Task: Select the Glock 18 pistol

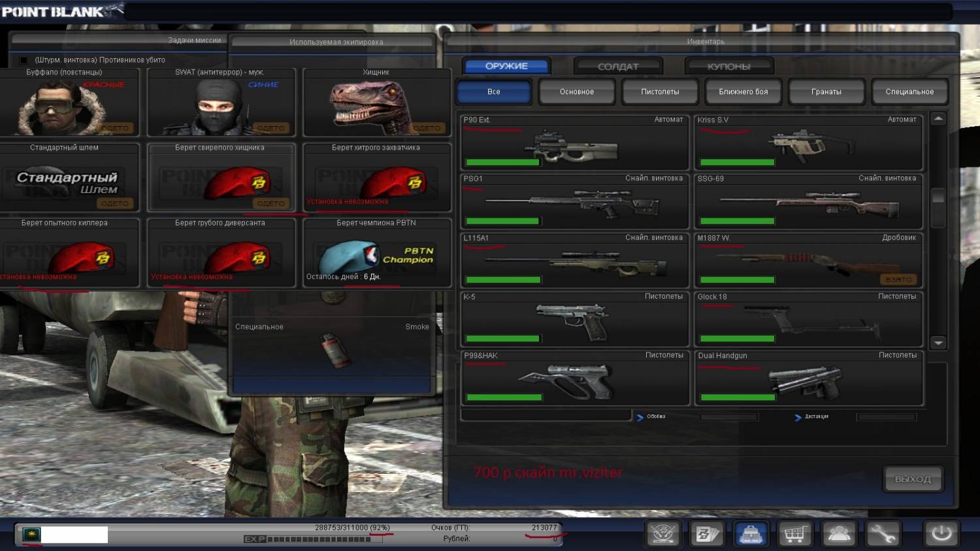Action: click(x=809, y=319)
